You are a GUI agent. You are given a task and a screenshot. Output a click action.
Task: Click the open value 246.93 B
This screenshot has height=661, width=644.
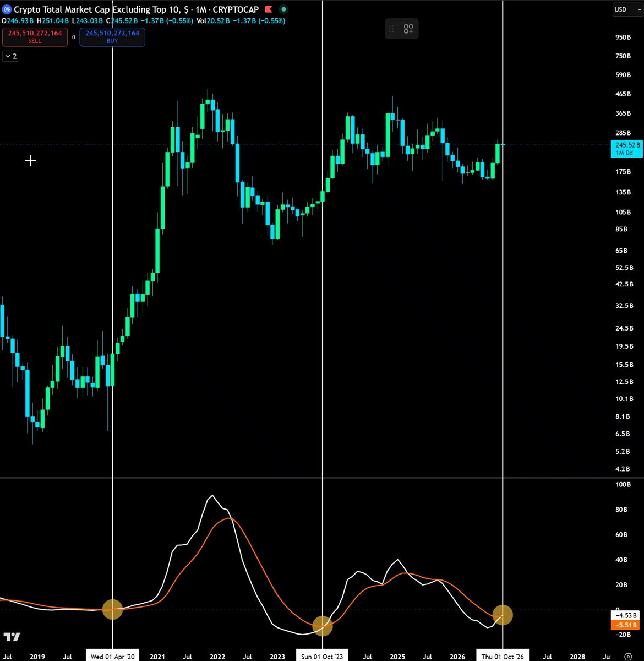click(x=20, y=21)
